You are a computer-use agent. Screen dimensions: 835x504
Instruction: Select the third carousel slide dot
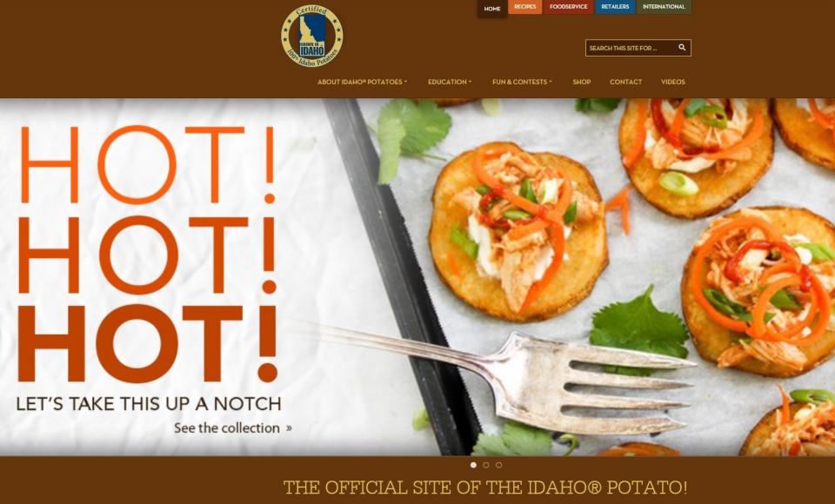pos(499,465)
